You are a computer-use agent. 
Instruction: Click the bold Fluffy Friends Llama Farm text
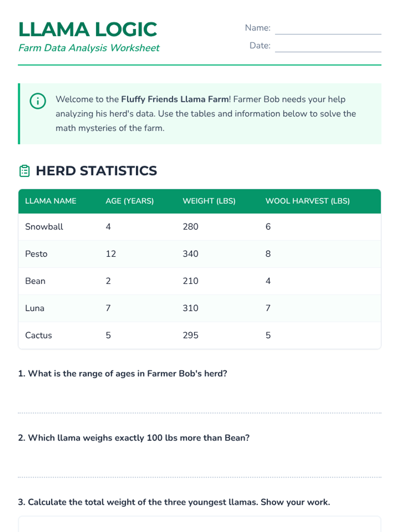tap(175, 99)
